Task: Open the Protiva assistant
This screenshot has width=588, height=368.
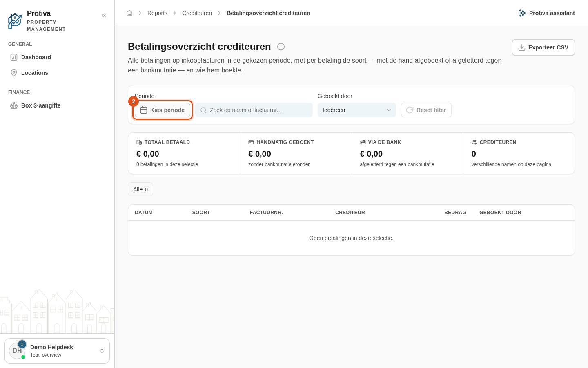Action: tap(547, 13)
